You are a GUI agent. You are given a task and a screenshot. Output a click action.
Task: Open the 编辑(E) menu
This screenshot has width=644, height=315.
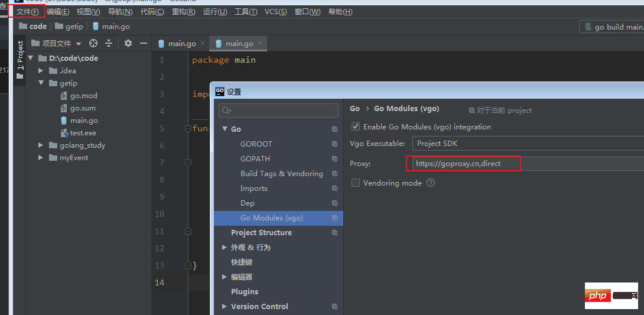(58, 11)
